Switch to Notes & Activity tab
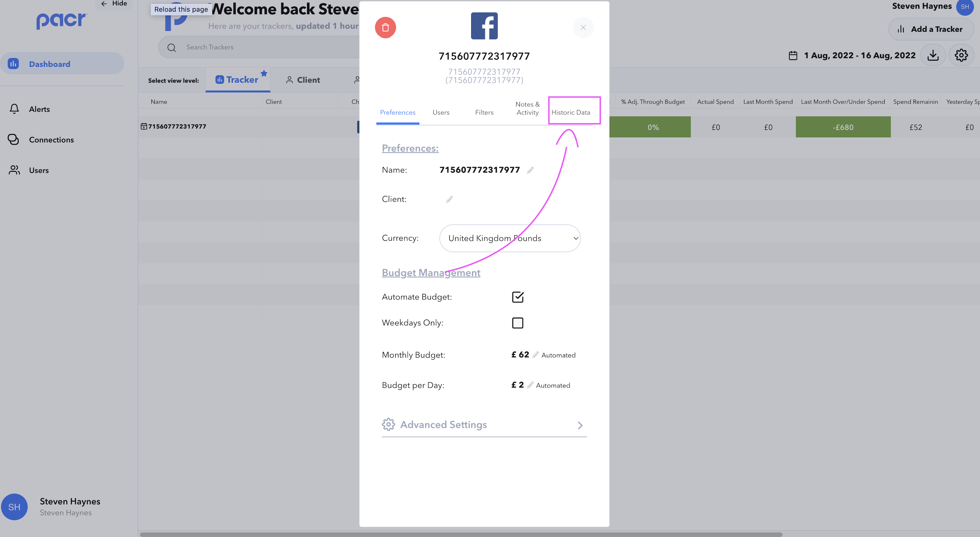 point(527,108)
